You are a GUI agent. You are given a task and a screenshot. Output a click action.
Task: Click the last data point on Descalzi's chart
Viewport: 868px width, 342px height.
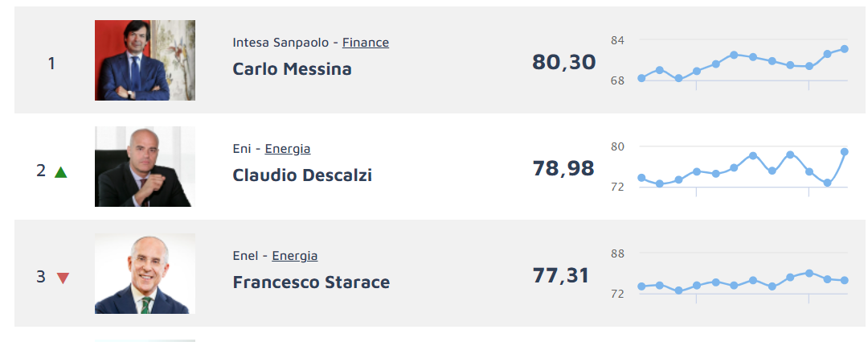845,151
